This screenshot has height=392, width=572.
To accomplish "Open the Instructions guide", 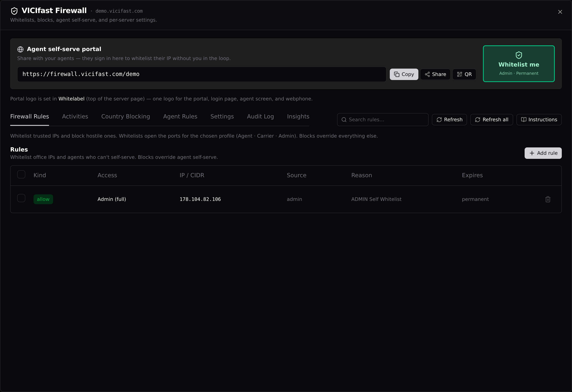I will (x=539, y=119).
